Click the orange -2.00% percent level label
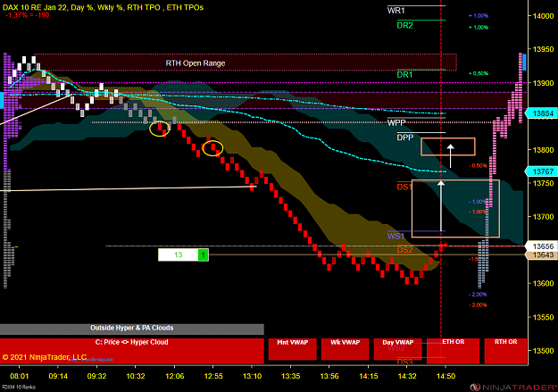Screen dimensions: 558x392 (x=478, y=305)
